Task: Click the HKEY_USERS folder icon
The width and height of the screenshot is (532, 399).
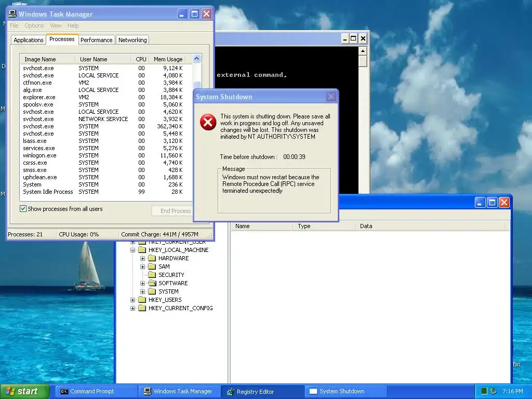Action: point(142,300)
